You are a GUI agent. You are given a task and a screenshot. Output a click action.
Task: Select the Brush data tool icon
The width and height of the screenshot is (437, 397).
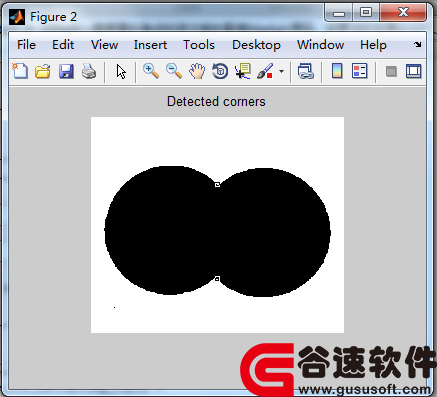pyautogui.click(x=265, y=71)
